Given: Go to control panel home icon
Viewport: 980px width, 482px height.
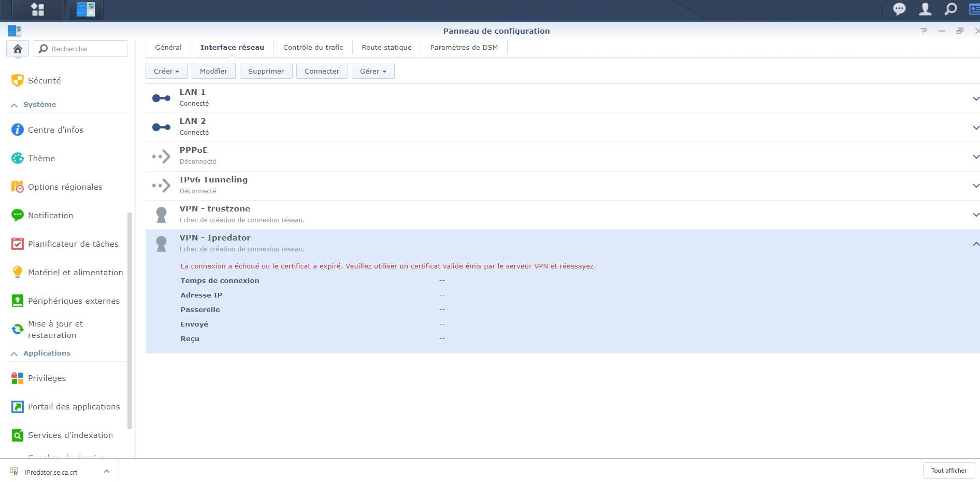Looking at the screenshot, I should [18, 49].
